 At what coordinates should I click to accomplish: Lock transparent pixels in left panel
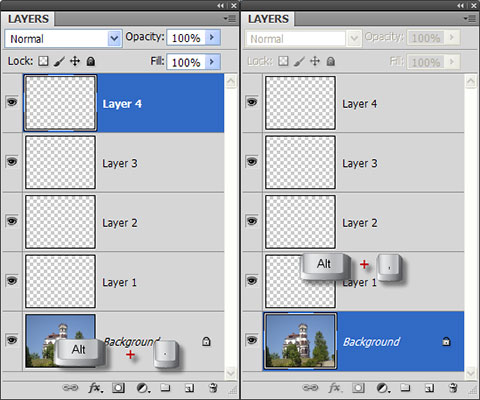pyautogui.click(x=43, y=61)
